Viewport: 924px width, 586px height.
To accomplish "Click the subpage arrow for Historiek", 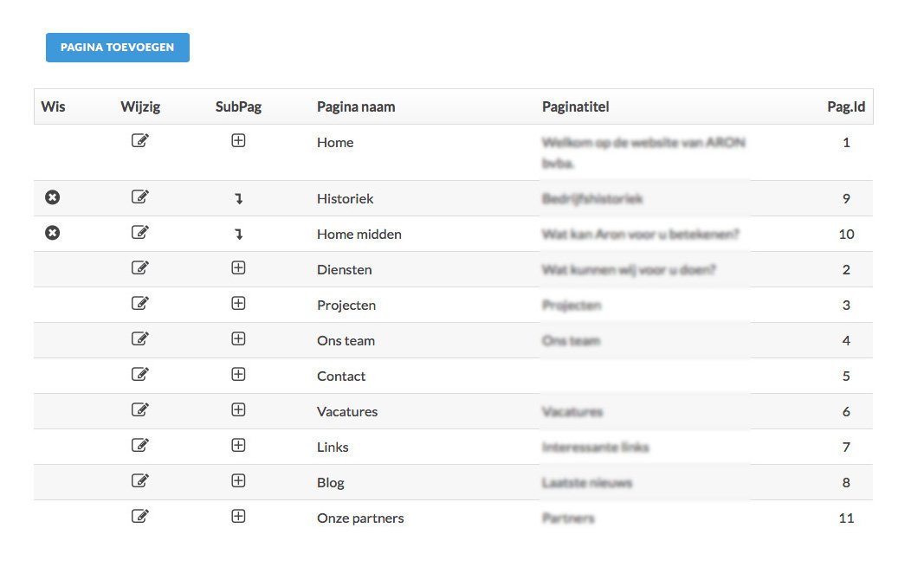I will tap(239, 199).
